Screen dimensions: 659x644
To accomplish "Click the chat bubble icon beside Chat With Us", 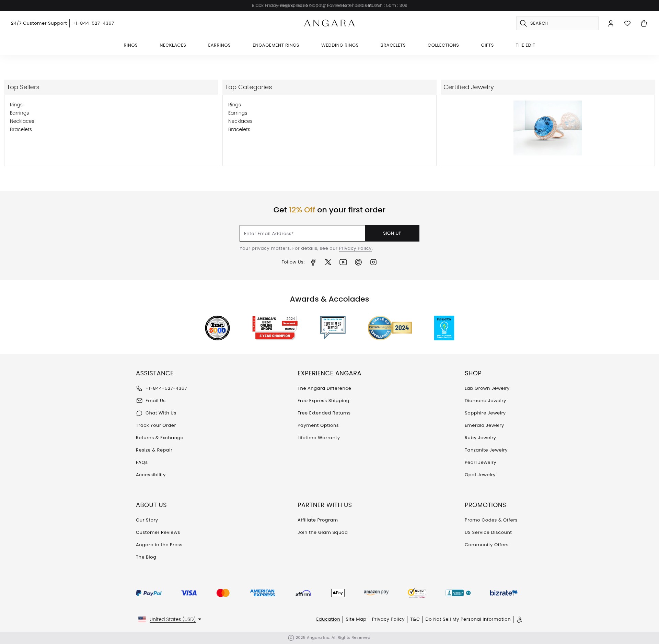I will coord(139,413).
